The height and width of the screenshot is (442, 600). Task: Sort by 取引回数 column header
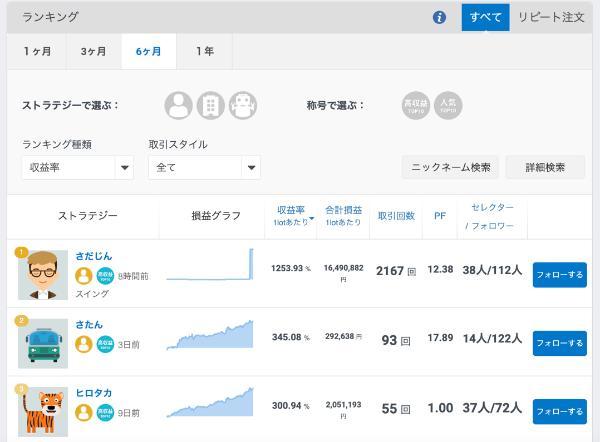click(396, 216)
